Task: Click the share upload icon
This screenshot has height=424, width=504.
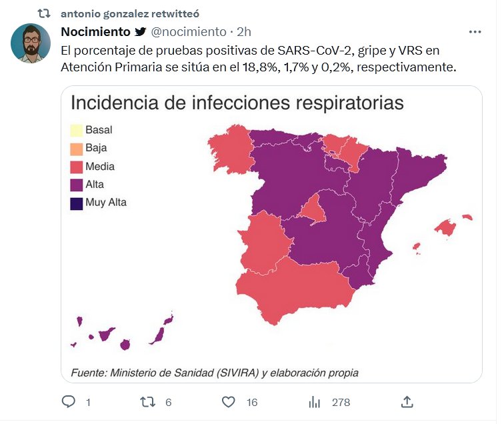Action: (x=407, y=401)
